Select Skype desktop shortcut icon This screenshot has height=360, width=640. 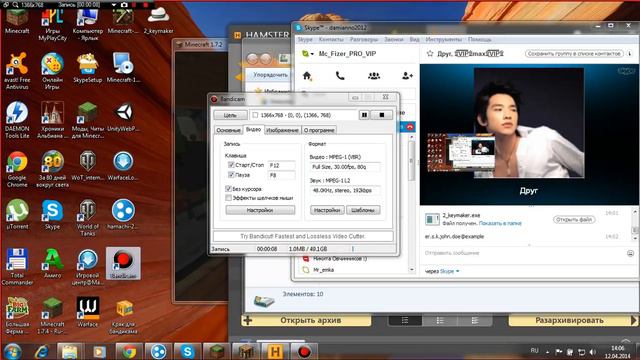(52, 214)
